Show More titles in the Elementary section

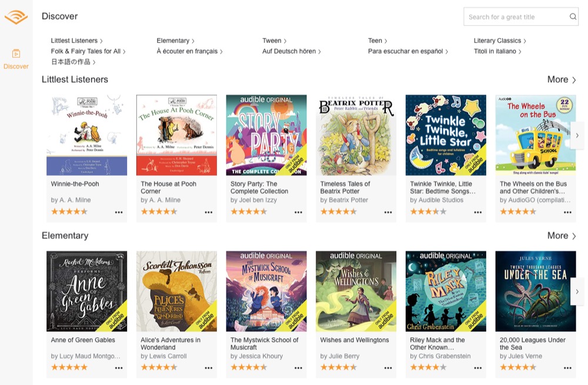562,235
